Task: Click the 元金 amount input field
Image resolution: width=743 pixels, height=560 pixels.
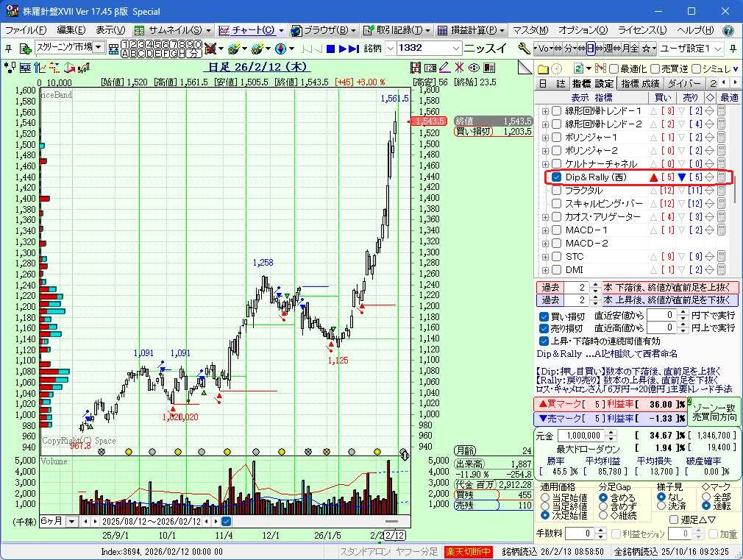Action: pos(580,436)
